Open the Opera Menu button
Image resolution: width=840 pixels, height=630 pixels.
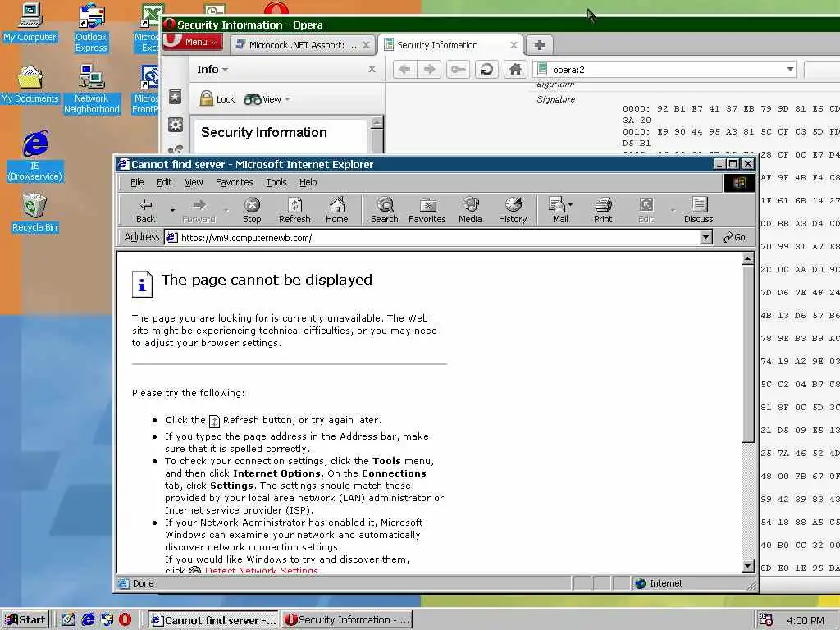coord(191,42)
